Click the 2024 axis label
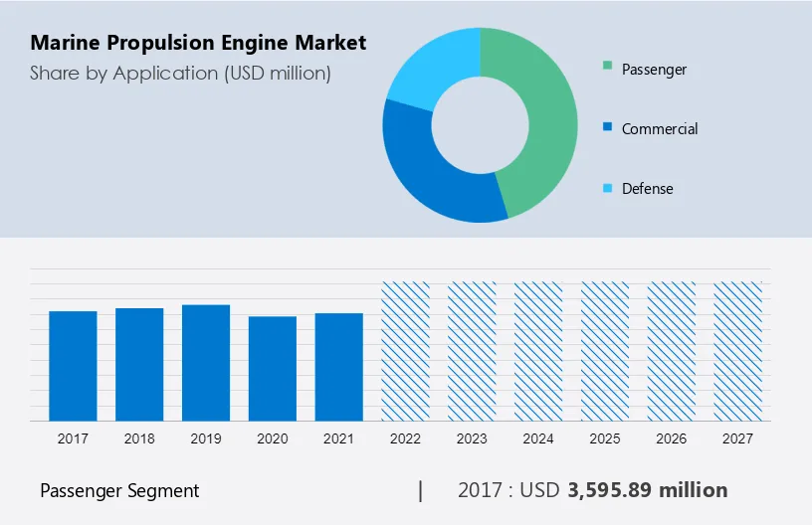The image size is (812, 525). pos(538,438)
